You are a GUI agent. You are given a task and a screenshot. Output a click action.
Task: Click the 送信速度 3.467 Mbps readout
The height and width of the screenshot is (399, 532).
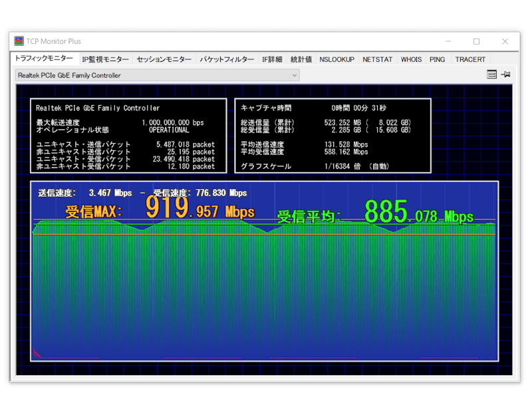(85, 193)
